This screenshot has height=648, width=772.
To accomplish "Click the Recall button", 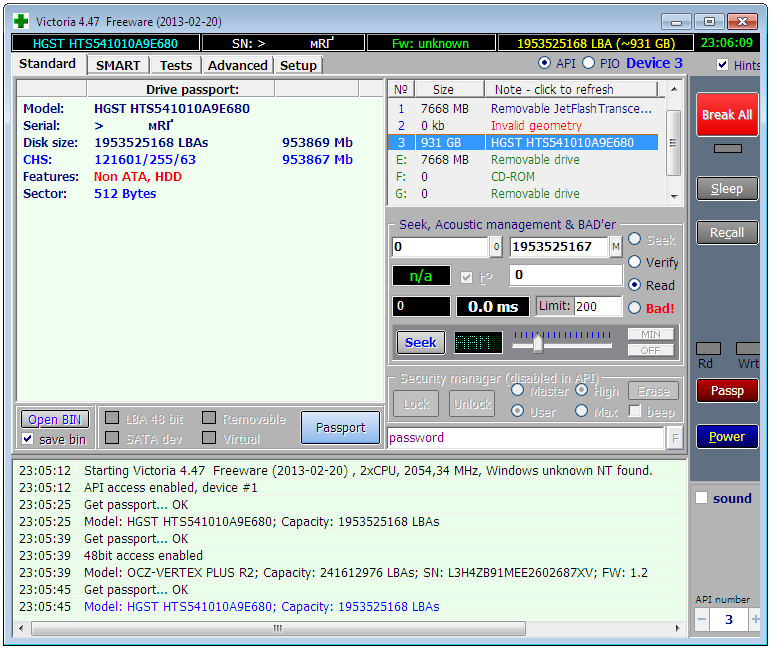I will pyautogui.click(x=727, y=232).
